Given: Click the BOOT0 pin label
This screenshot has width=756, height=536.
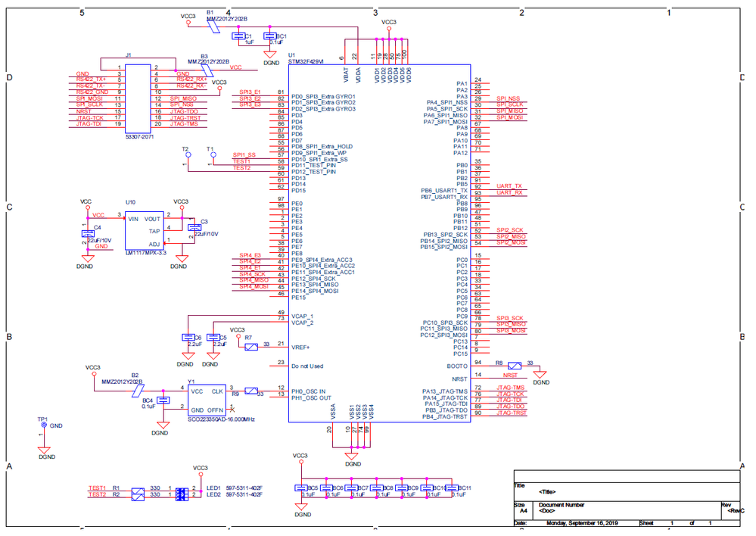Looking at the screenshot, I should (x=457, y=366).
